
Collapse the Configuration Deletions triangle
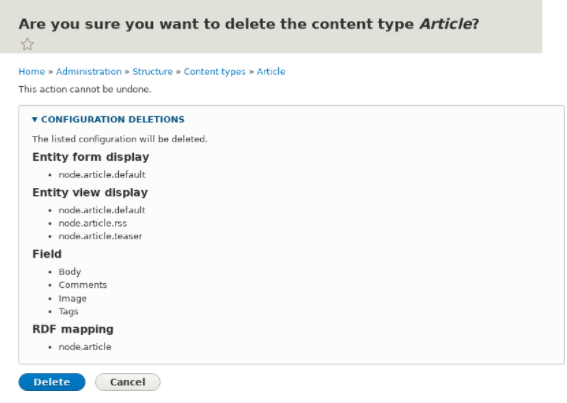pyautogui.click(x=34, y=119)
